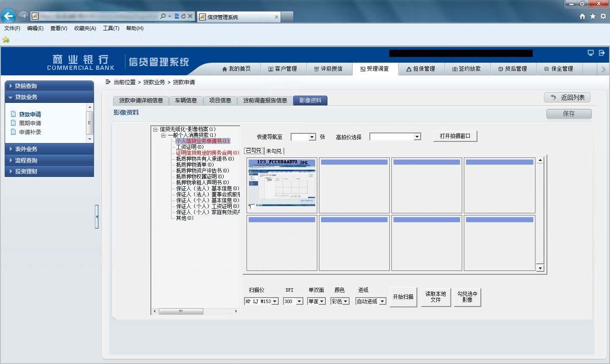Open the 客户管理 navigation tab

(x=283, y=69)
